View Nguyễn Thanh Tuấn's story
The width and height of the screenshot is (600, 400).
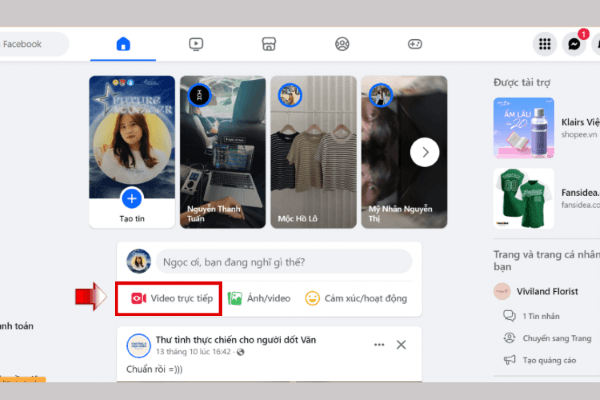tap(223, 152)
